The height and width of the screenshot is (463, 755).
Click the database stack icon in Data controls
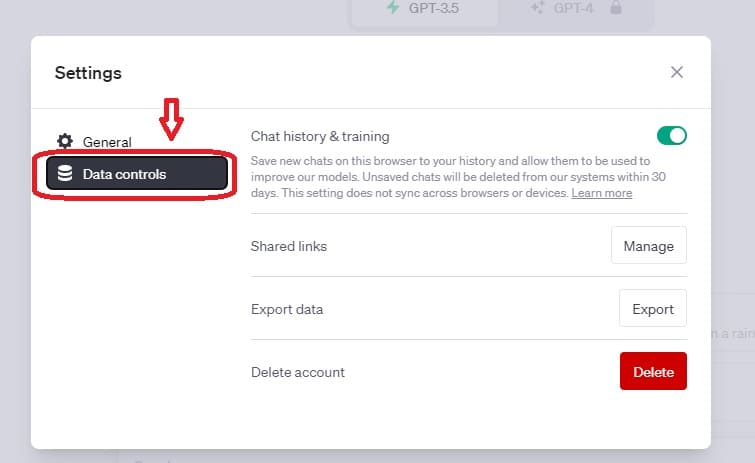click(65, 174)
